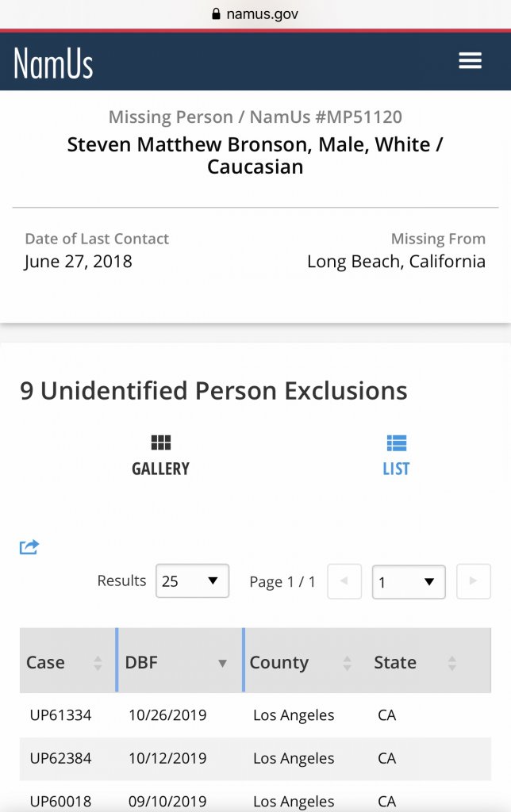Select the 10/26/2019 DBF cell
The height and width of the screenshot is (812, 511).
point(167,715)
